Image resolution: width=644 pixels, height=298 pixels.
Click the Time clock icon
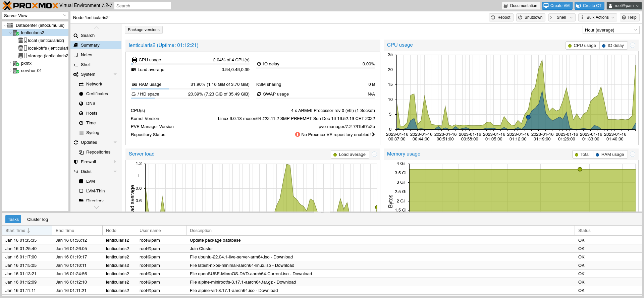(x=81, y=123)
